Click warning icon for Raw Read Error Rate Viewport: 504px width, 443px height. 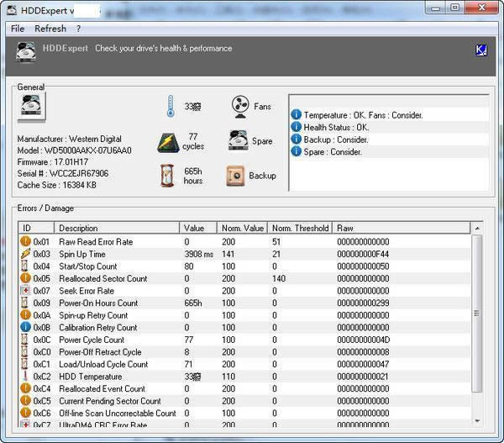coord(25,241)
